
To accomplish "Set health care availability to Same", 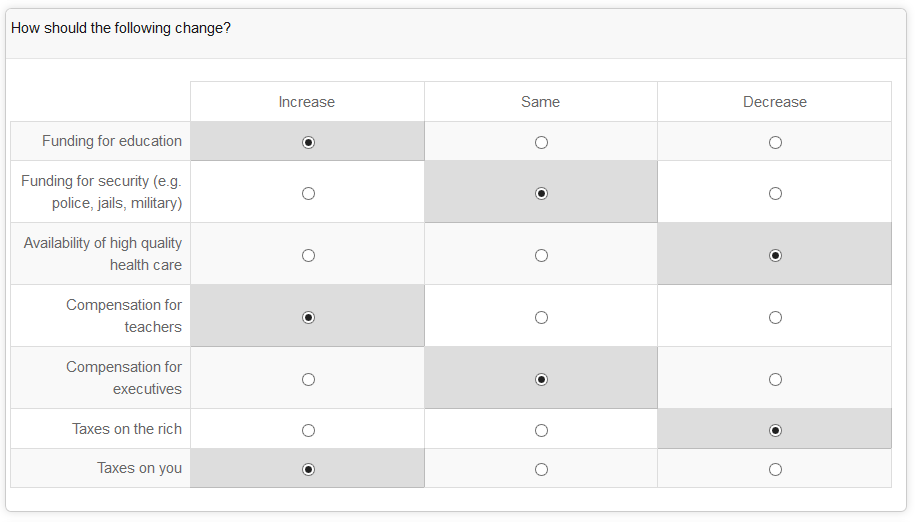I will [x=541, y=255].
